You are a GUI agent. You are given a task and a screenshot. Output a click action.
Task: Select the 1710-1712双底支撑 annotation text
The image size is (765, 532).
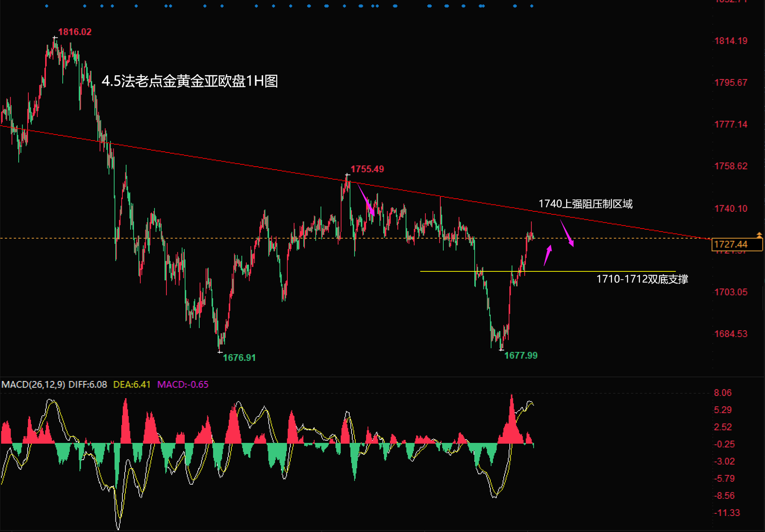click(642, 279)
